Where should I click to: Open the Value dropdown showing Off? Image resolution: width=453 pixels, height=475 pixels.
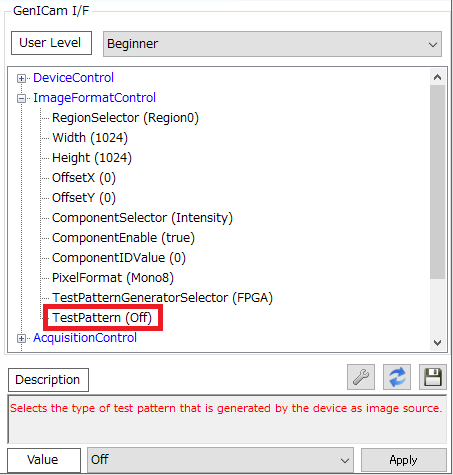point(220,460)
